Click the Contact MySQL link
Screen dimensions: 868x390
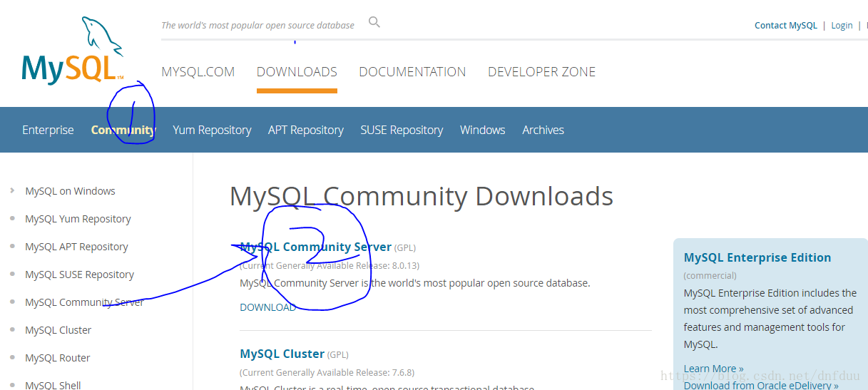coord(786,25)
